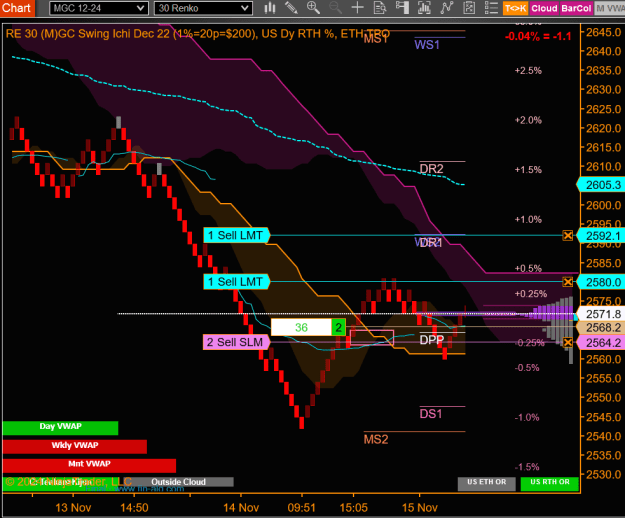Image resolution: width=625 pixels, height=518 pixels.
Task: Click the +2.5% level label
Action: pos(528,71)
